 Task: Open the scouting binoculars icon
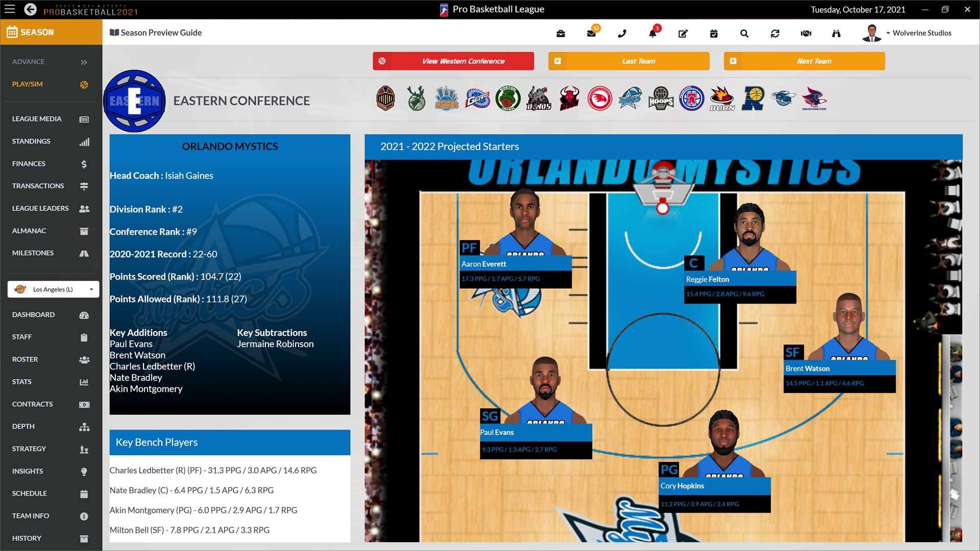836,33
